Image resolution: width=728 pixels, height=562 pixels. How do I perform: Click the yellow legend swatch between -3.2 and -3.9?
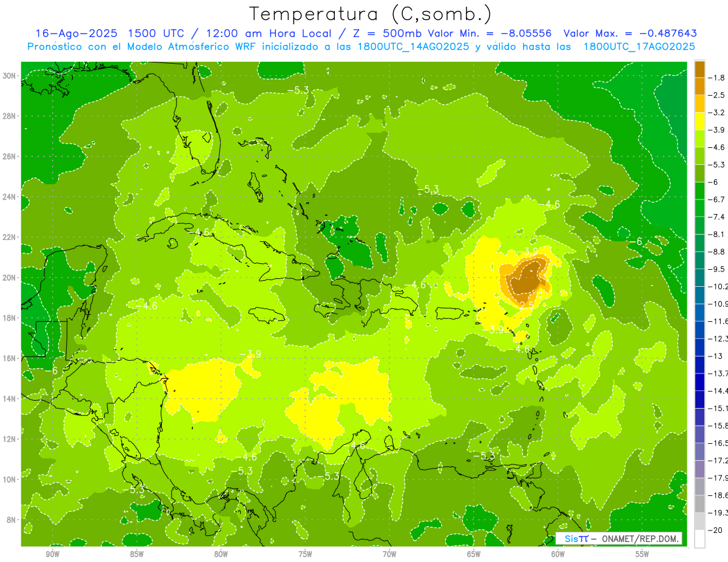(699, 121)
